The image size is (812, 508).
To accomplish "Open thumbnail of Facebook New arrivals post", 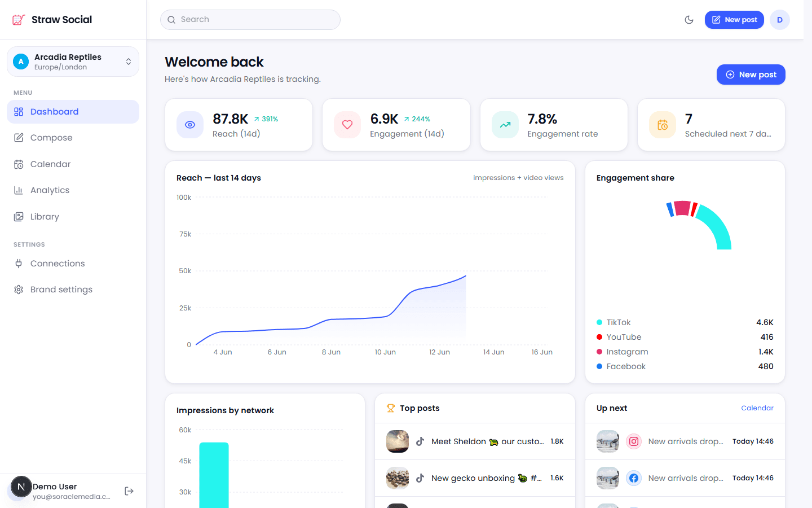I will point(608,478).
